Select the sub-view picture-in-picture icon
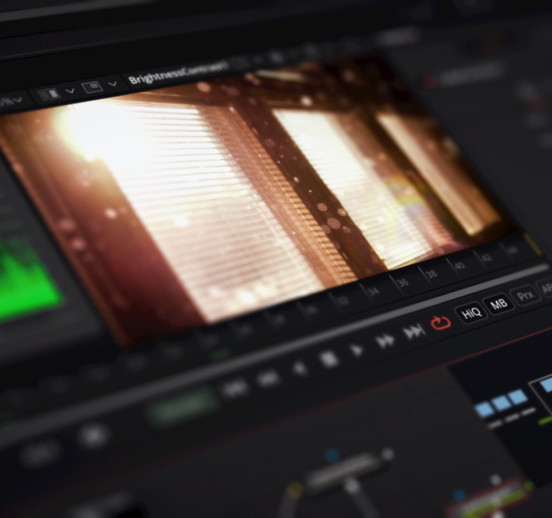Screen dimensions: 552x518 (x=92, y=87)
